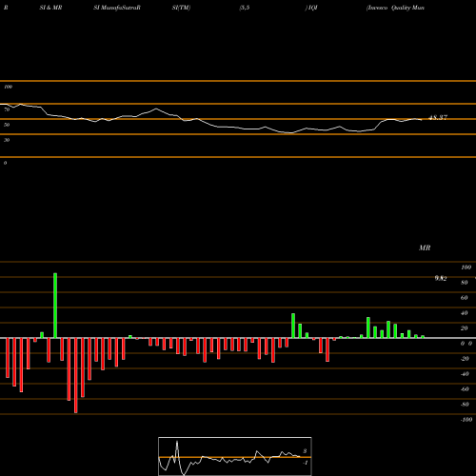Select the 'SI(TM)' header label
Image resolution: width=476 pixels, height=476 pixels.
[x=181, y=8]
